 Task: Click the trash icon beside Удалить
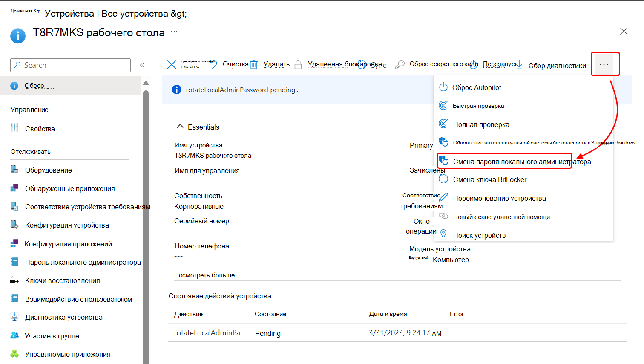254,64
